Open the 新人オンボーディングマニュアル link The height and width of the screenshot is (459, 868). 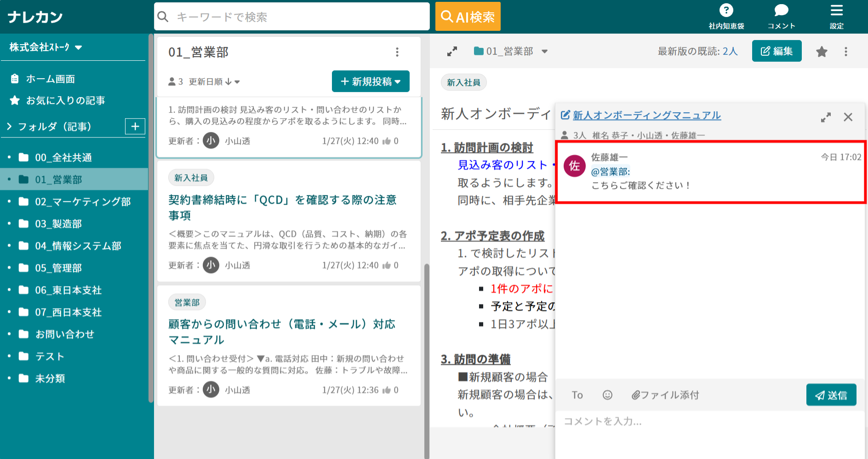click(x=646, y=115)
